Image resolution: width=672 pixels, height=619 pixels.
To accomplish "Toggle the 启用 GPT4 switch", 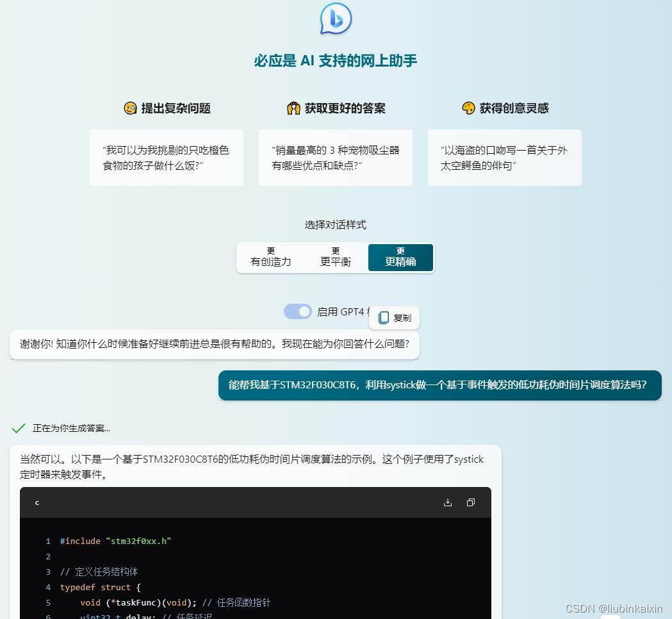I will (298, 311).
